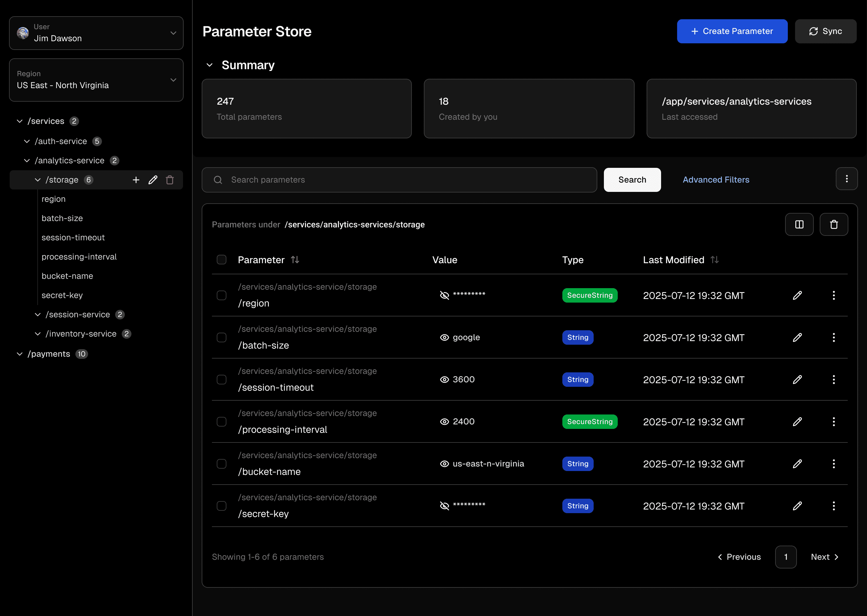Viewport: 867px width, 616px height.
Task: Click the add icon on storage folder
Action: click(x=136, y=180)
